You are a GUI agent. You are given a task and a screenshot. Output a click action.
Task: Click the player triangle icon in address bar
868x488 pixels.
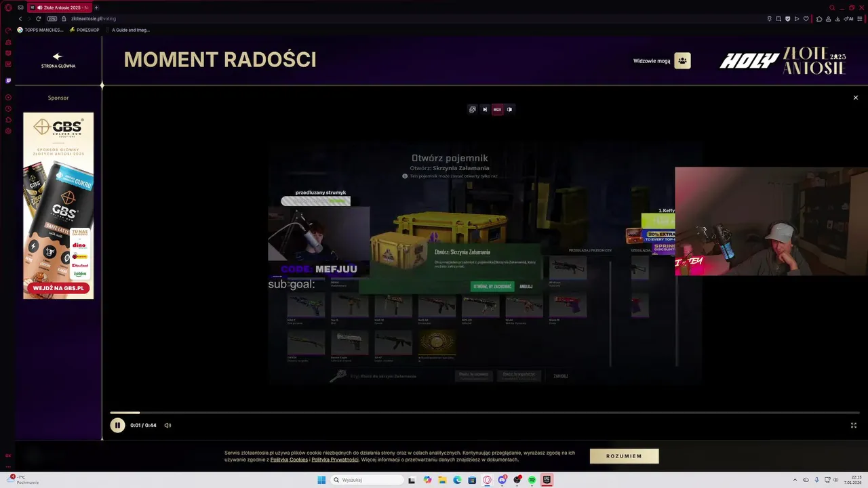797,19
